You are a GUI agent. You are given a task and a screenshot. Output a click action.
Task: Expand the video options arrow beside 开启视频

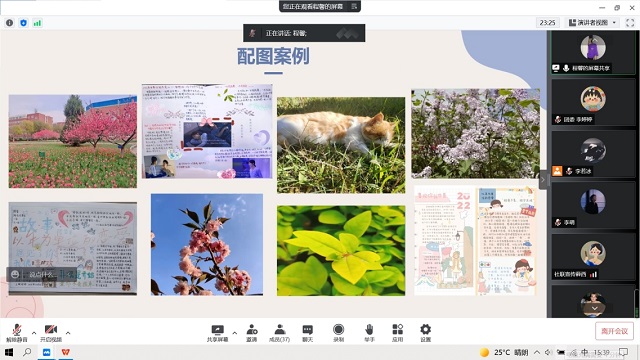68,333
